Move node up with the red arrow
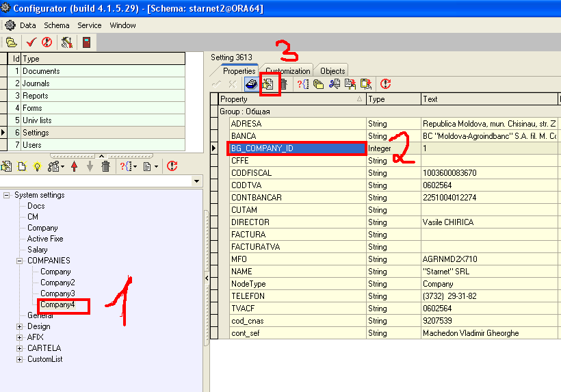The image size is (561, 392). [75, 166]
